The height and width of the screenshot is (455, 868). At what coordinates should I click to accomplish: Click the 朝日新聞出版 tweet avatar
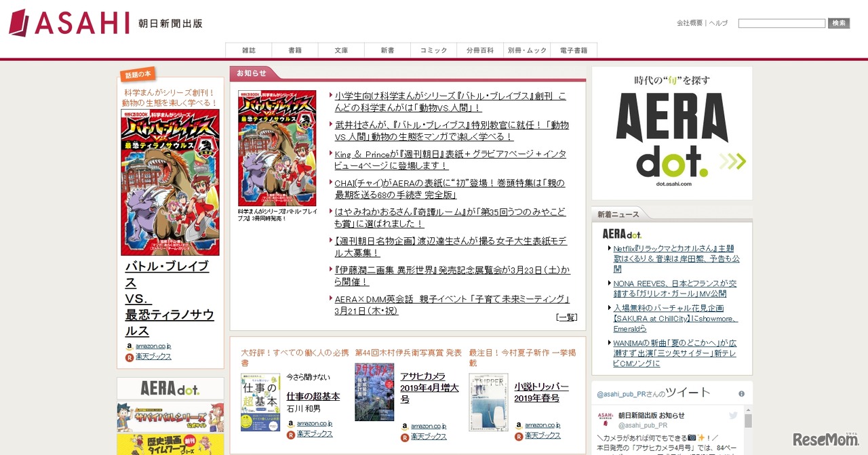click(x=605, y=418)
